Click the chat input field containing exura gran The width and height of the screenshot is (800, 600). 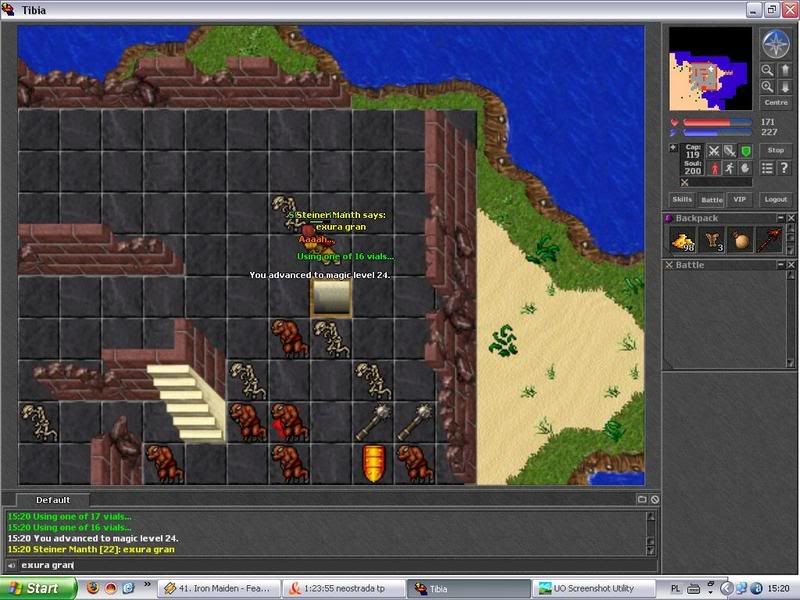(337, 565)
